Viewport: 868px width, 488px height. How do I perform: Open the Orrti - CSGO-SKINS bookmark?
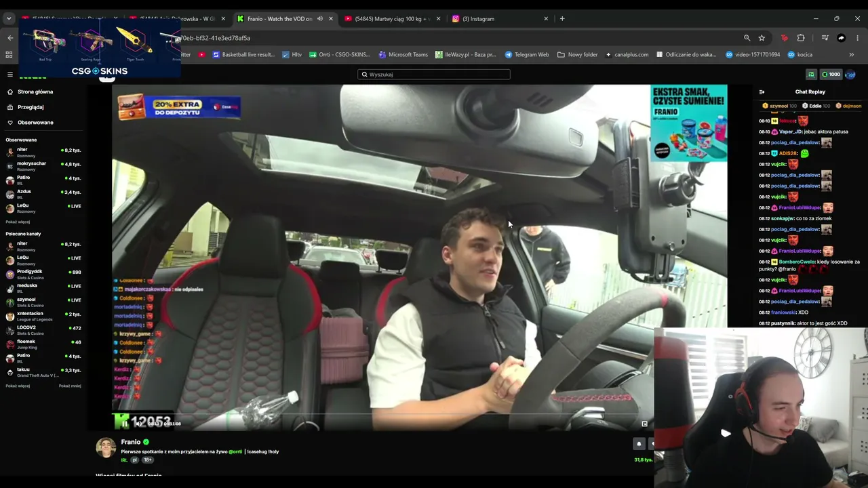339,54
